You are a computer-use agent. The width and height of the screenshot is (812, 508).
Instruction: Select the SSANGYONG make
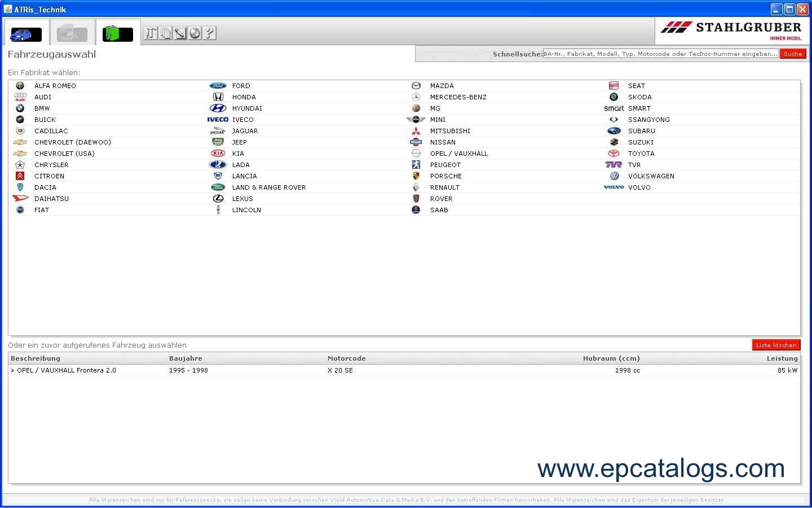point(649,120)
